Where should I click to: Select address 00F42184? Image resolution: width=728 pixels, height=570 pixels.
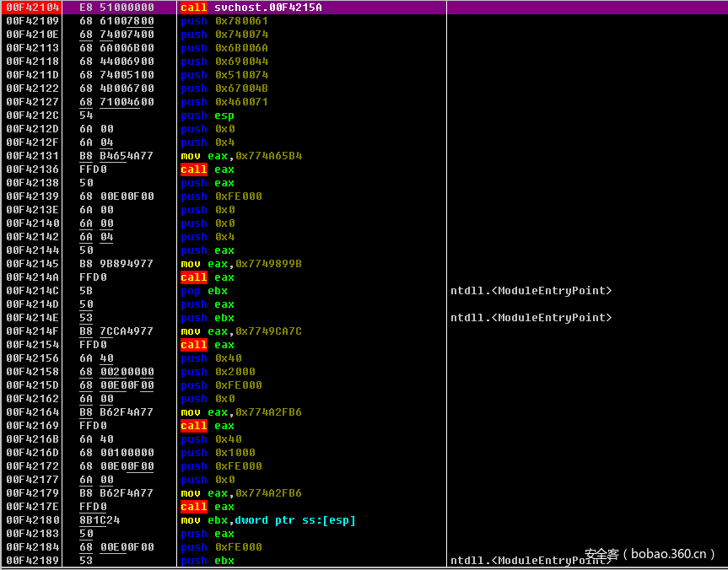pyautogui.click(x=33, y=546)
